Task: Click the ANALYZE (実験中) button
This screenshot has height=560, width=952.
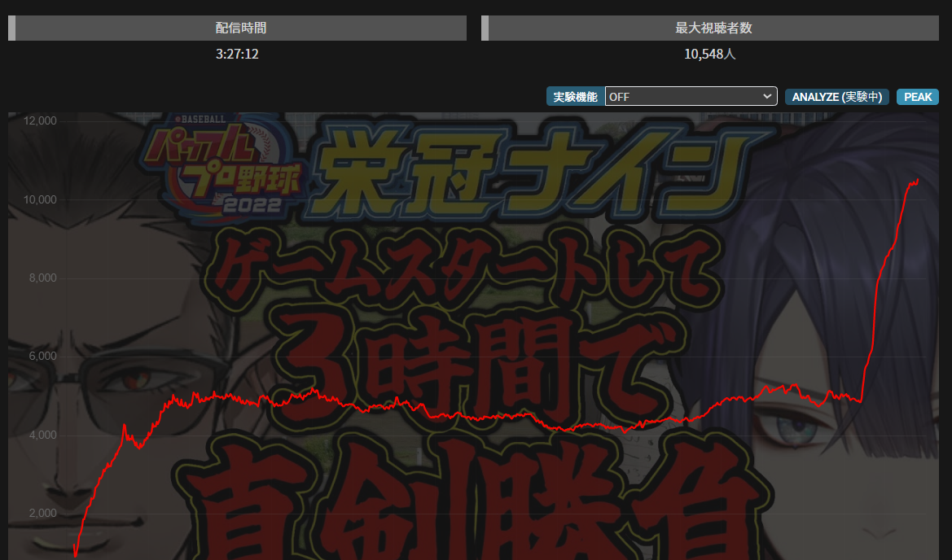Action: click(836, 97)
